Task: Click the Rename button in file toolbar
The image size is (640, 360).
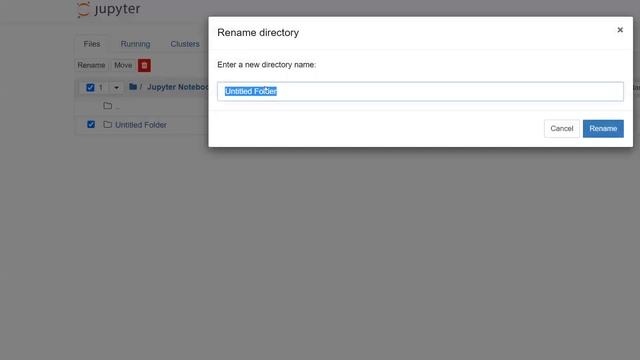Action: [x=91, y=65]
